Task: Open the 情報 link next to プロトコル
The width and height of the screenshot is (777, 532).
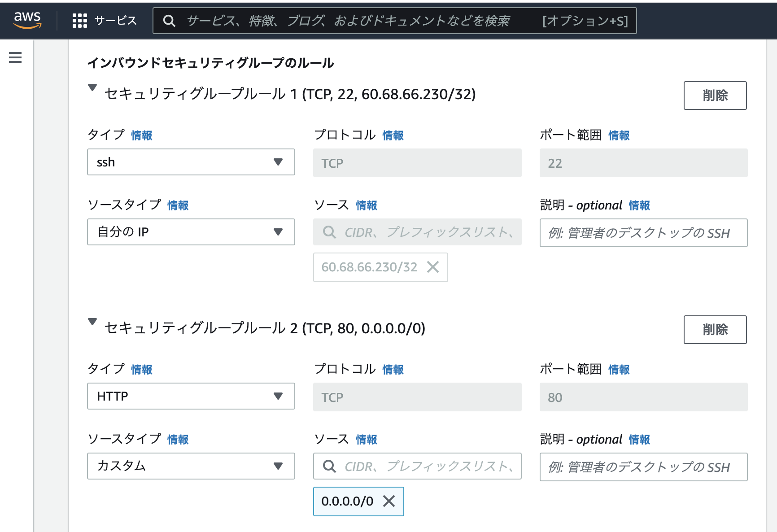Action: coord(392,135)
